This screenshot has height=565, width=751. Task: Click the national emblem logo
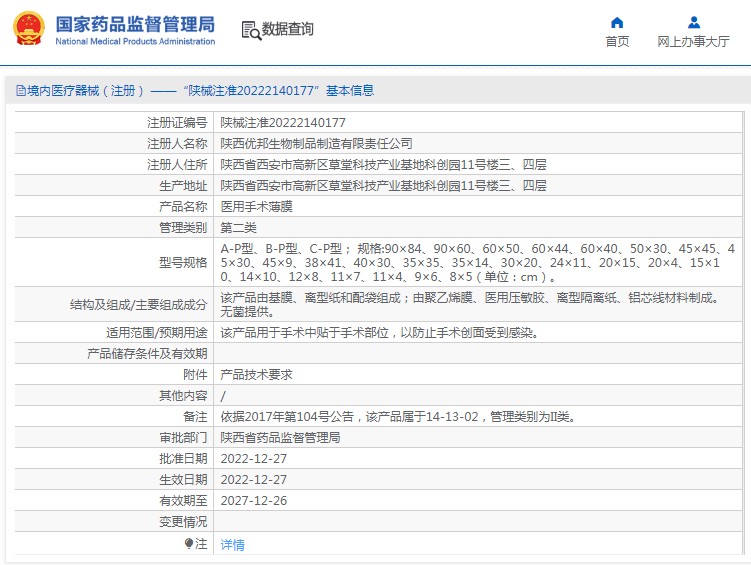pyautogui.click(x=29, y=29)
